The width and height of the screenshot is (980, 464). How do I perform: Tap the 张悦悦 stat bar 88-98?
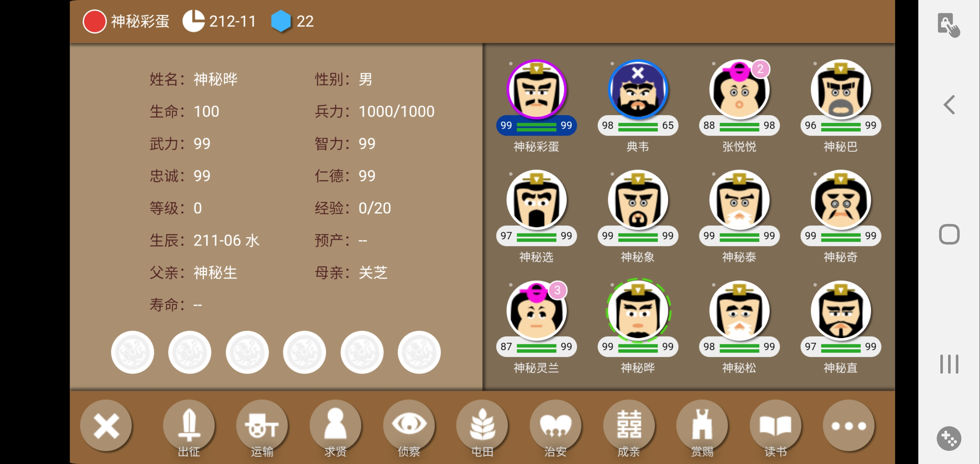tap(739, 126)
